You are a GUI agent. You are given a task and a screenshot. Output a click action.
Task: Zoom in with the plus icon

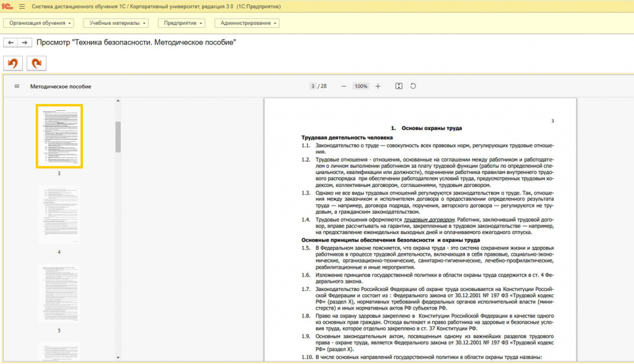(379, 86)
